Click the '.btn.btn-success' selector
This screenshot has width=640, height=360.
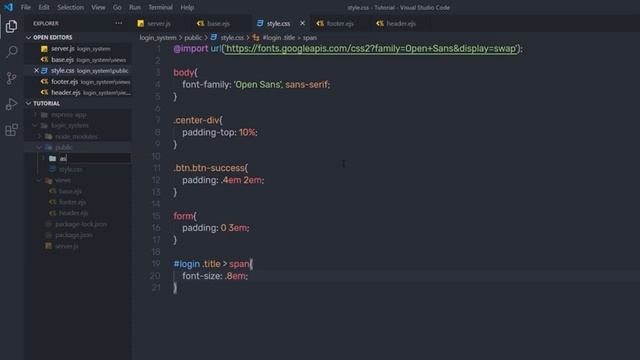(x=209, y=168)
